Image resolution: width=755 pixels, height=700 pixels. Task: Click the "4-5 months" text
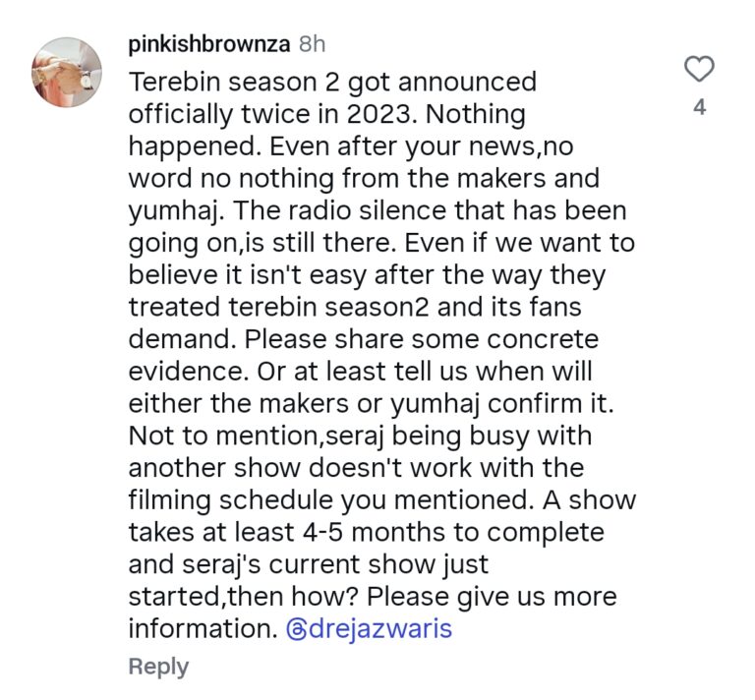click(358, 532)
